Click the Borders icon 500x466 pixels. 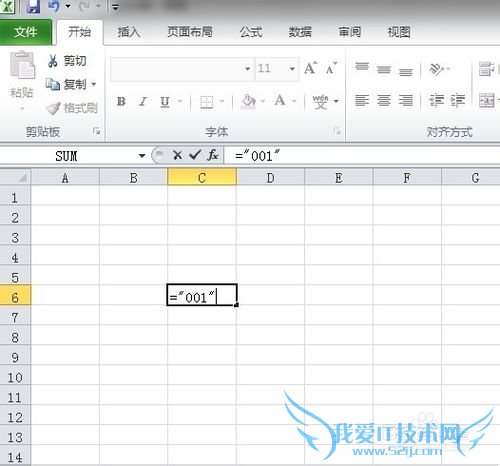(207, 102)
